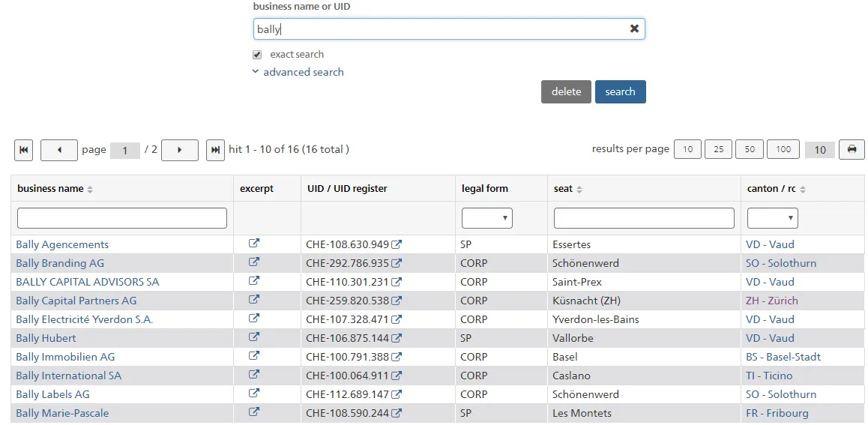
Task: Focus the business name or UID search box
Action: coord(449,28)
